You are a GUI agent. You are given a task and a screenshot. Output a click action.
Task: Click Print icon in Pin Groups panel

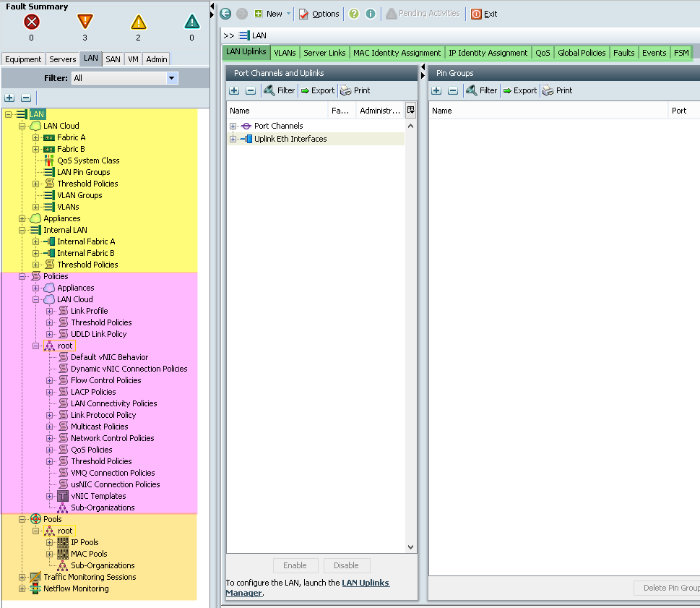[x=548, y=90]
